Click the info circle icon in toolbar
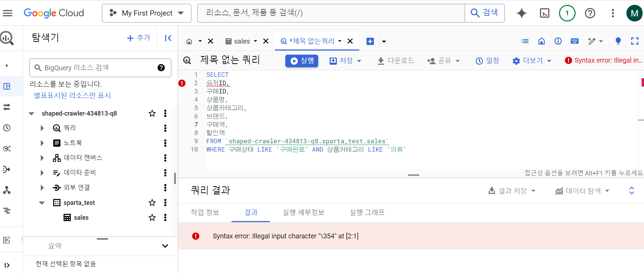This screenshot has height=273, width=644. tap(558, 41)
